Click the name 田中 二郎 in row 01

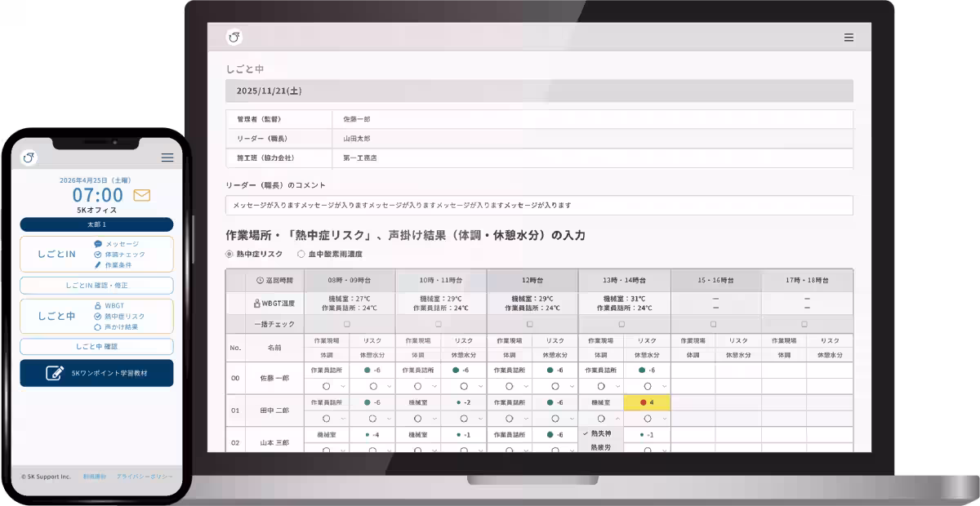[x=275, y=411]
